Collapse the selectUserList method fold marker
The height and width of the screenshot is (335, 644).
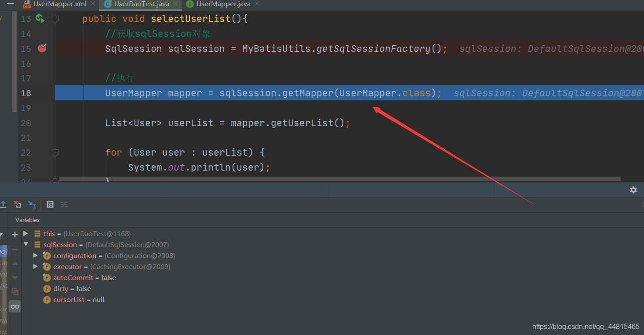pos(55,19)
